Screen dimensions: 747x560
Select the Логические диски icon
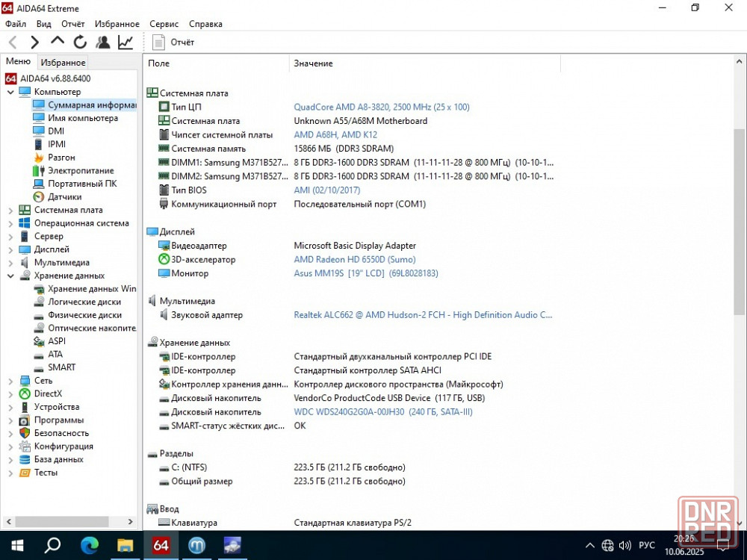pyautogui.click(x=39, y=302)
